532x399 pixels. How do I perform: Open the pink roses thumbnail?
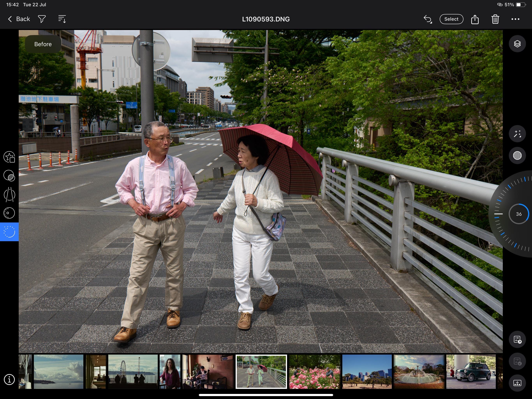tap(314, 372)
